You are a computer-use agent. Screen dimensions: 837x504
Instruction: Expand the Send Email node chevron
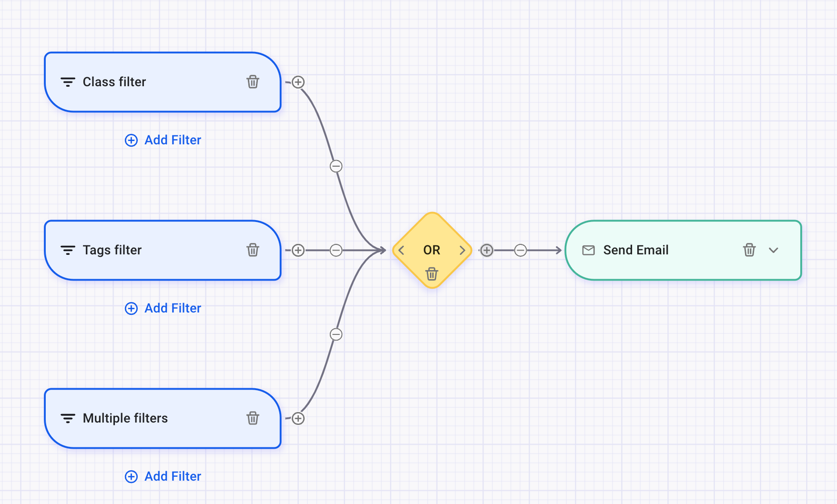(774, 250)
